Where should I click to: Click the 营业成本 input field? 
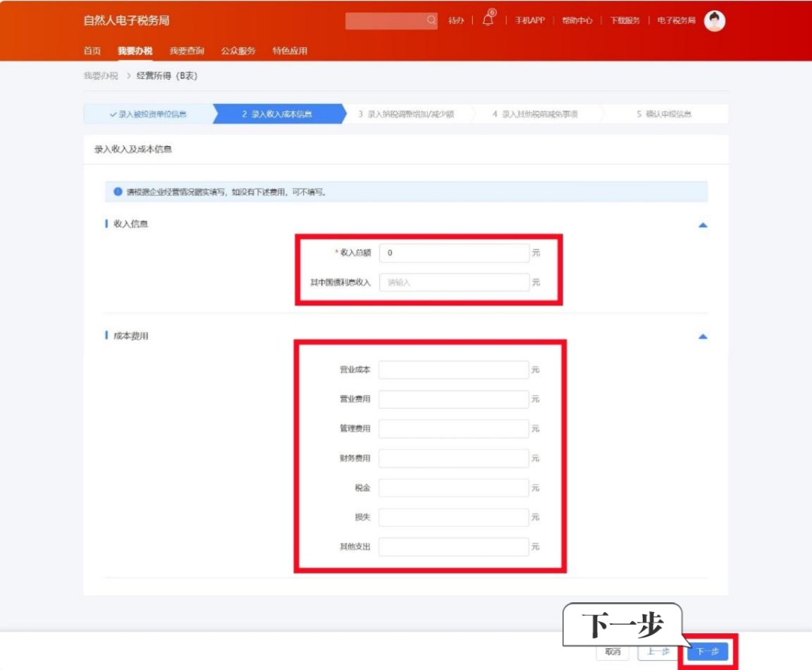tap(453, 370)
